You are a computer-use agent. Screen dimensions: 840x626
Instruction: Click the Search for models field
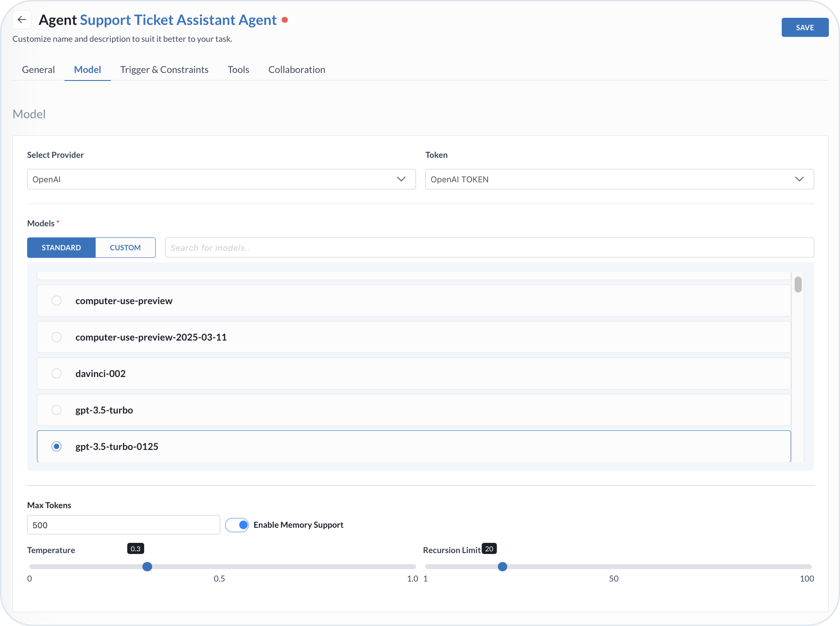[x=489, y=248]
